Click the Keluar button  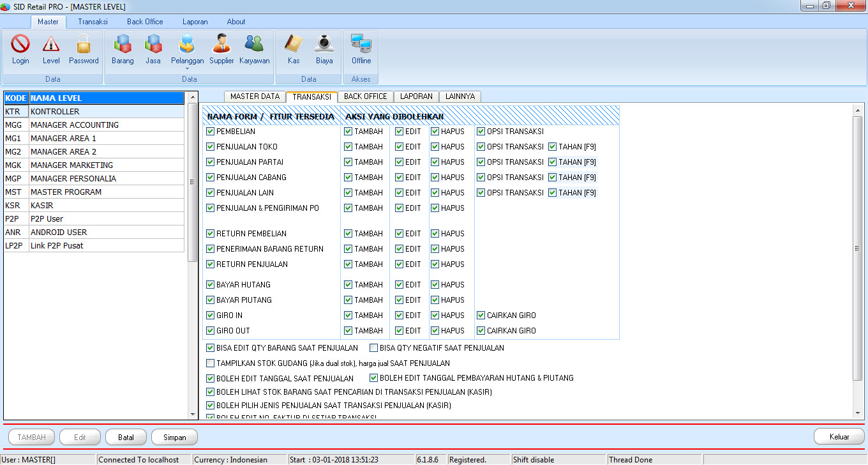tap(839, 437)
